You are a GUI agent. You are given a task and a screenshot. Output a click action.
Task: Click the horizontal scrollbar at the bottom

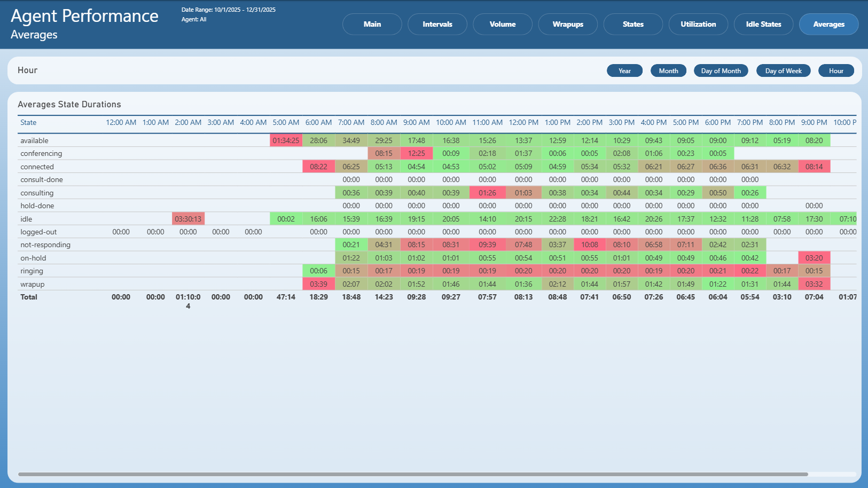413,474
